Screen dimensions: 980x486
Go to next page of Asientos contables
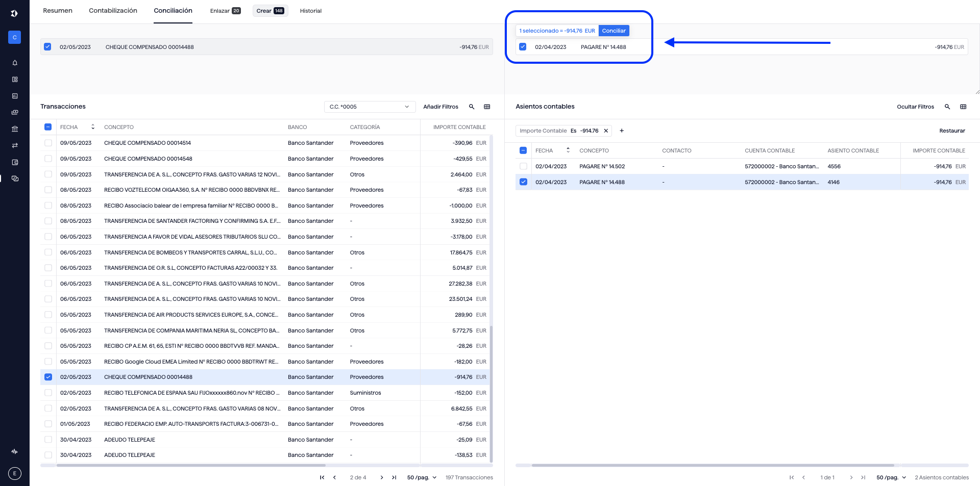pyautogui.click(x=851, y=477)
